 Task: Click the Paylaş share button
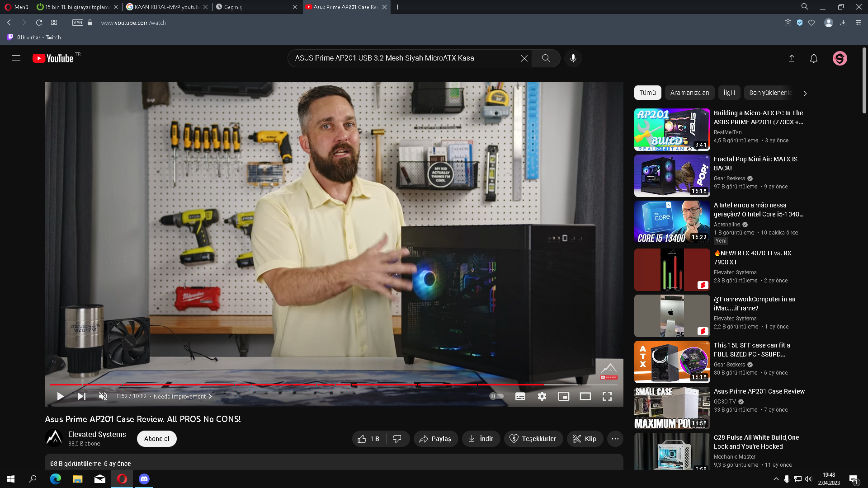435,439
